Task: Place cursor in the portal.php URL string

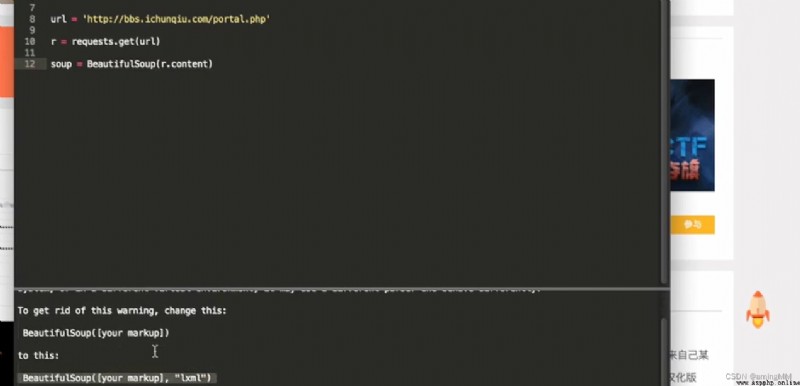Action: [x=176, y=19]
